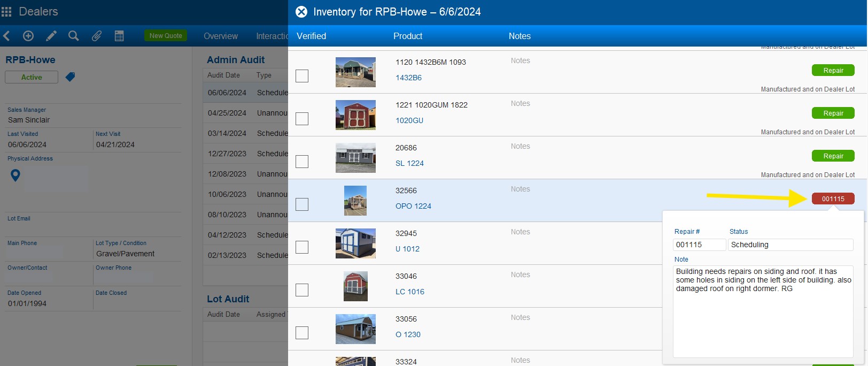Screen dimensions: 868x366
Task: Close the Inventory for RPB-Howe panel
Action: pyautogui.click(x=301, y=12)
